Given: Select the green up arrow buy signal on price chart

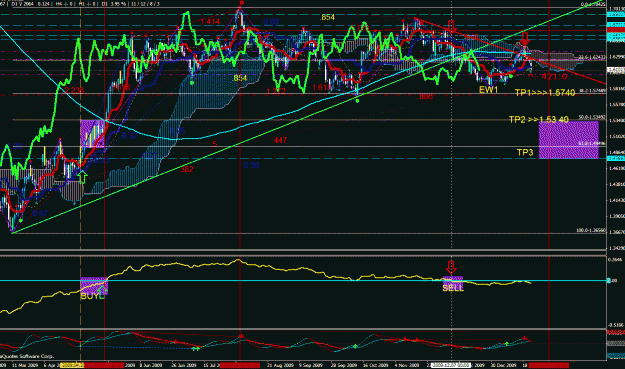Looking at the screenshot, I should pyautogui.click(x=82, y=177).
